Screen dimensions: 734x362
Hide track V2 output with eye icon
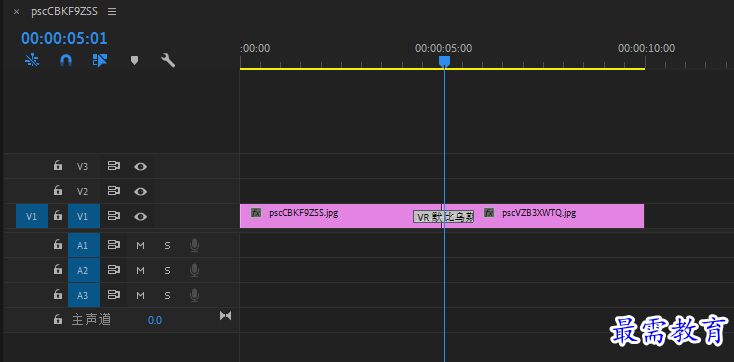[140, 191]
